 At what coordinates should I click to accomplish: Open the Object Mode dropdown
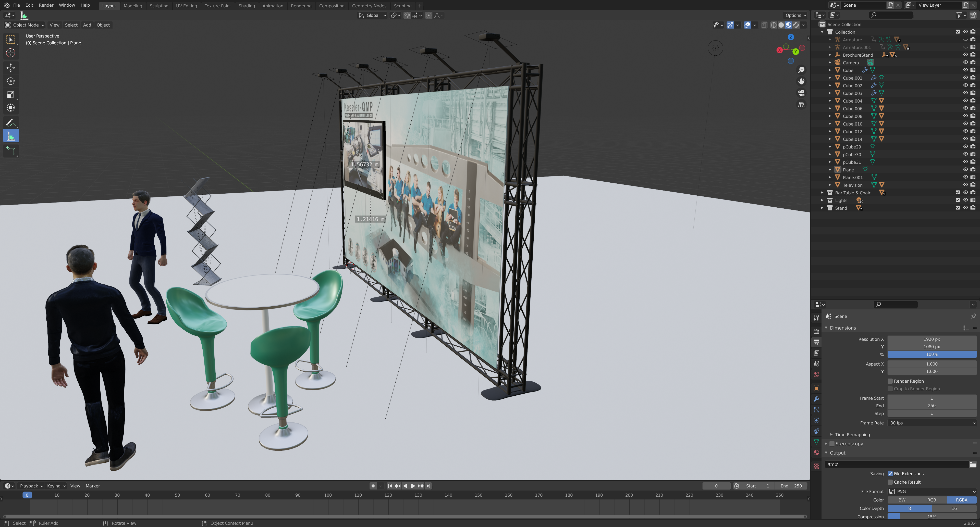tap(25, 25)
